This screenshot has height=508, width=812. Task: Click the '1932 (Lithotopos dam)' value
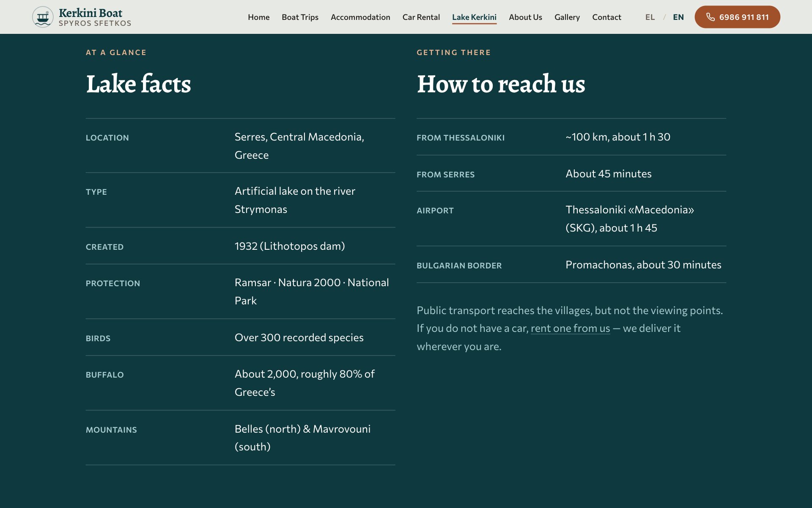pyautogui.click(x=290, y=246)
